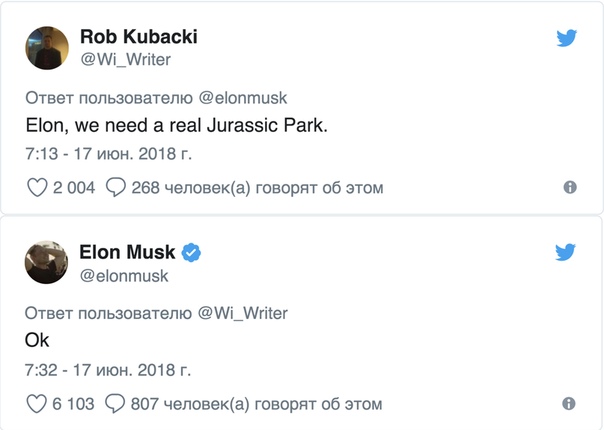Click the info icon on Rob Kubacki's tweet
This screenshot has height=430, width=604.
point(570,187)
